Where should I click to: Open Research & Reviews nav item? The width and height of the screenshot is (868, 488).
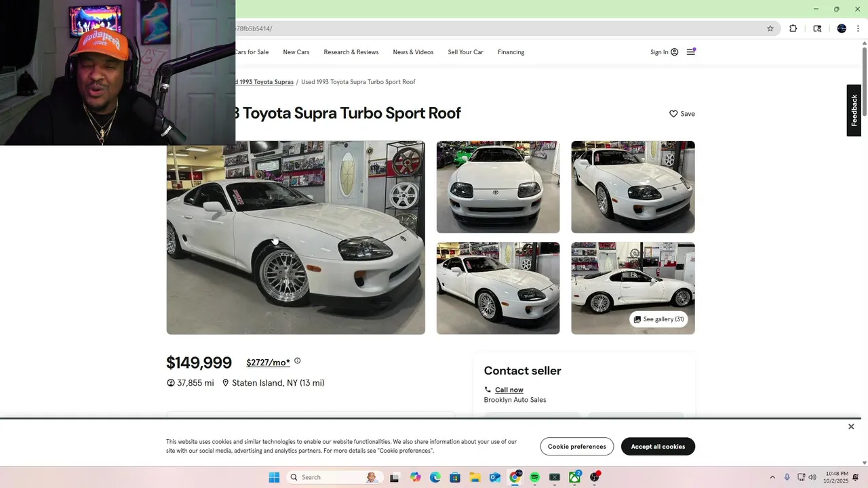tap(351, 52)
